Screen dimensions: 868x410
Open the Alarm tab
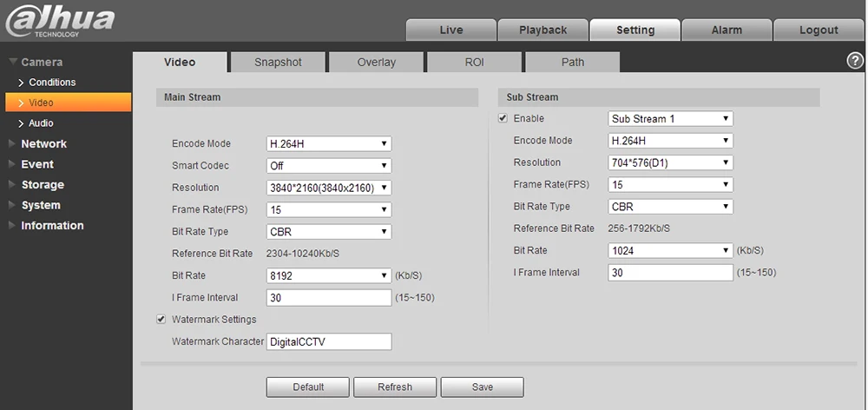(727, 30)
